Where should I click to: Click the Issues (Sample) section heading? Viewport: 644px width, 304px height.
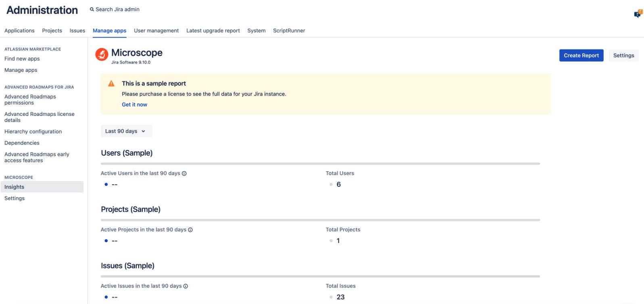127,266
